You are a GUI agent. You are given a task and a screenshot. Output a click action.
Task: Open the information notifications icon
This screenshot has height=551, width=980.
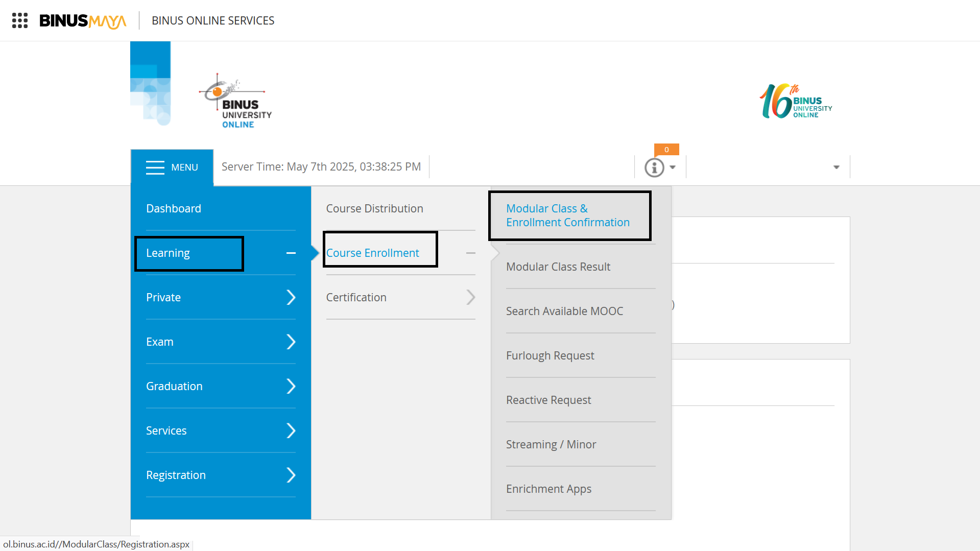click(x=654, y=166)
